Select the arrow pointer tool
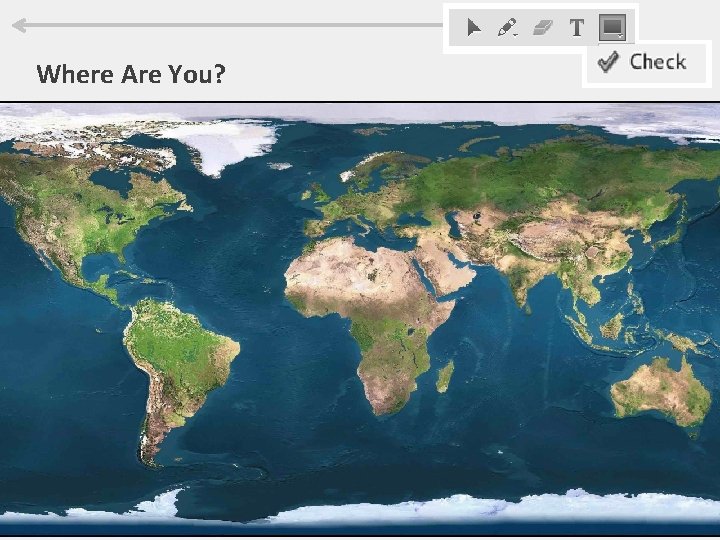This screenshot has height=540, width=720. pos(473,28)
